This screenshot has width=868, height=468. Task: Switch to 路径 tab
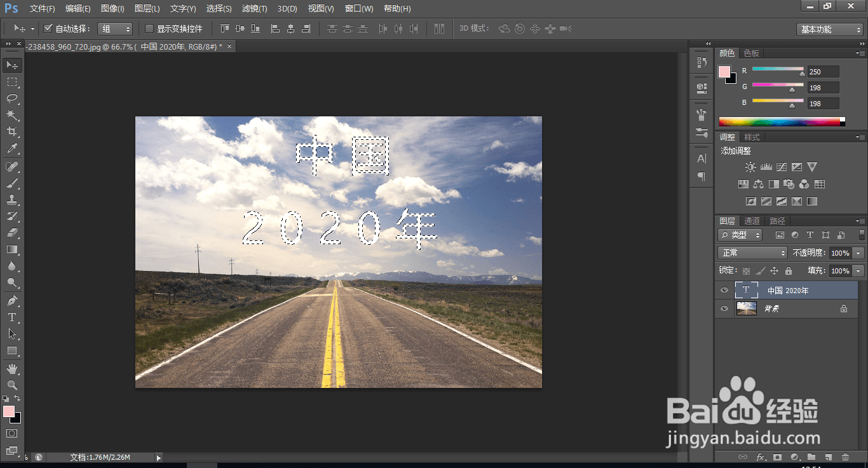(x=777, y=221)
